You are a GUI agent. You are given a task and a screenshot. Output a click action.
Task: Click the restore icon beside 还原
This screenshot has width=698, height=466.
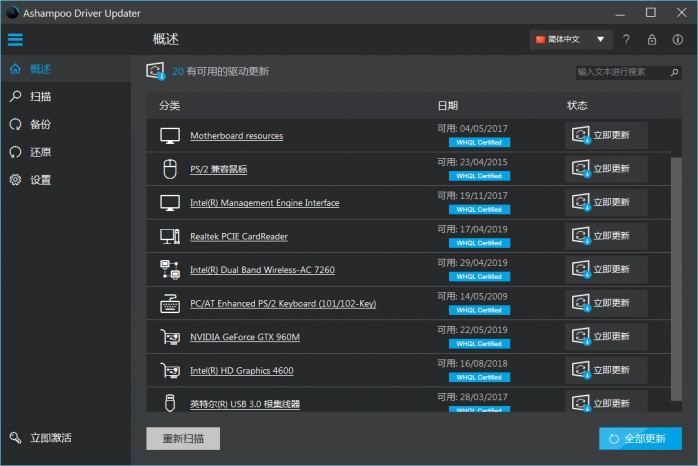tap(15, 152)
